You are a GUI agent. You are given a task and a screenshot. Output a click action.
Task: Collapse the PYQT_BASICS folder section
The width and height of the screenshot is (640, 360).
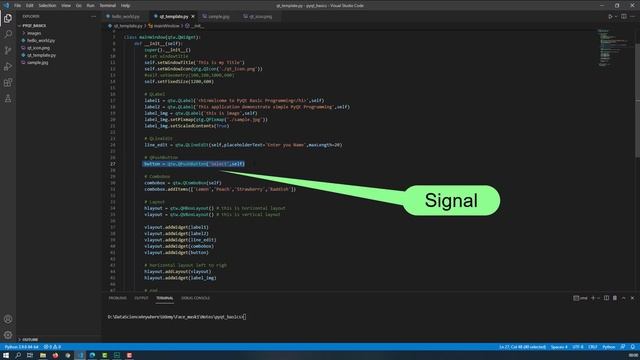(34, 25)
